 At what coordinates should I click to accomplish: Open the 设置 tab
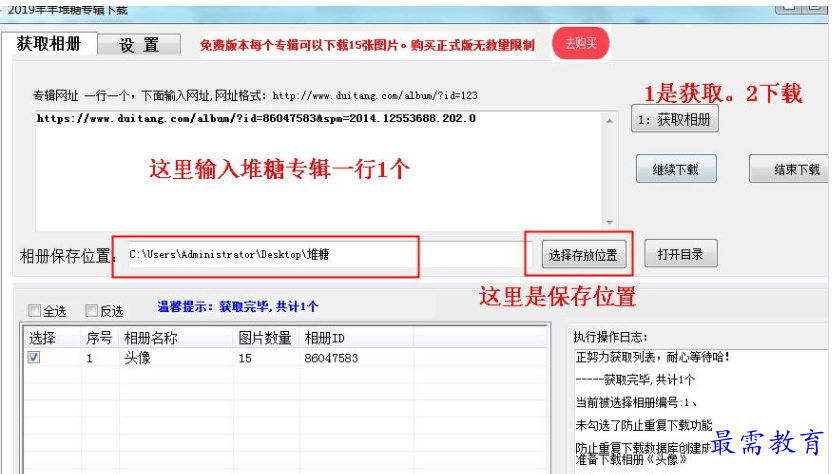click(x=139, y=45)
